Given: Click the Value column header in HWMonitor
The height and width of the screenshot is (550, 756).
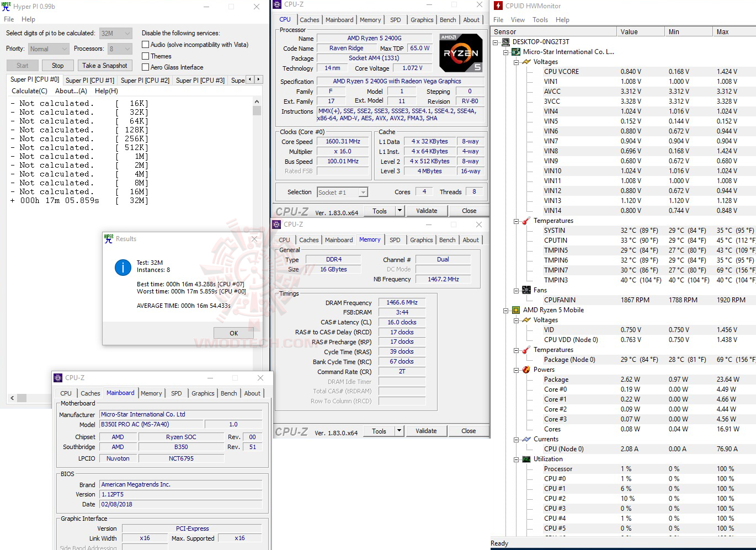Looking at the screenshot, I should pos(641,31).
